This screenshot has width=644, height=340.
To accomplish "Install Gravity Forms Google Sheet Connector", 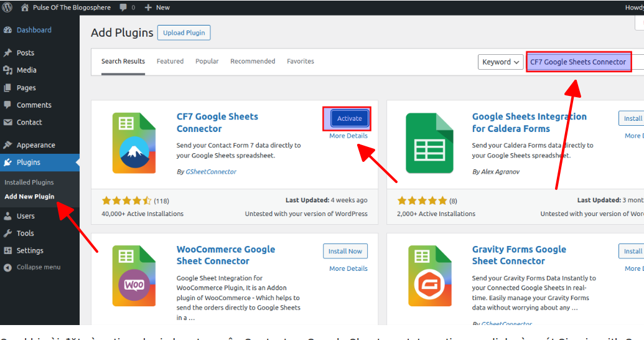I will 632,251.
